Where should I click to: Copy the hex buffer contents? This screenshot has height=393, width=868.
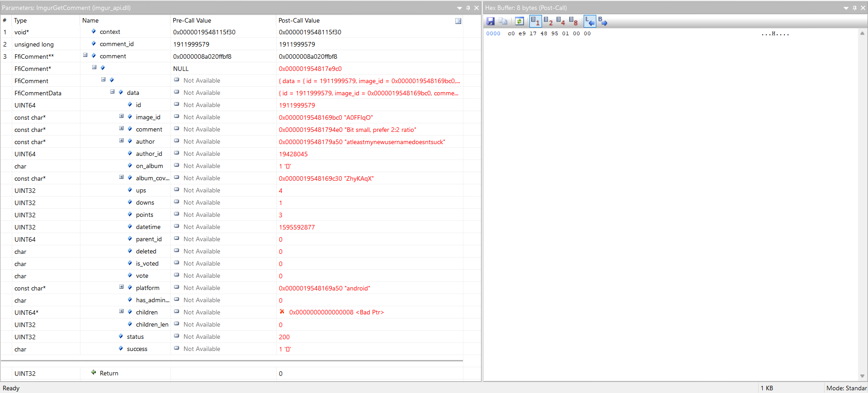point(503,21)
